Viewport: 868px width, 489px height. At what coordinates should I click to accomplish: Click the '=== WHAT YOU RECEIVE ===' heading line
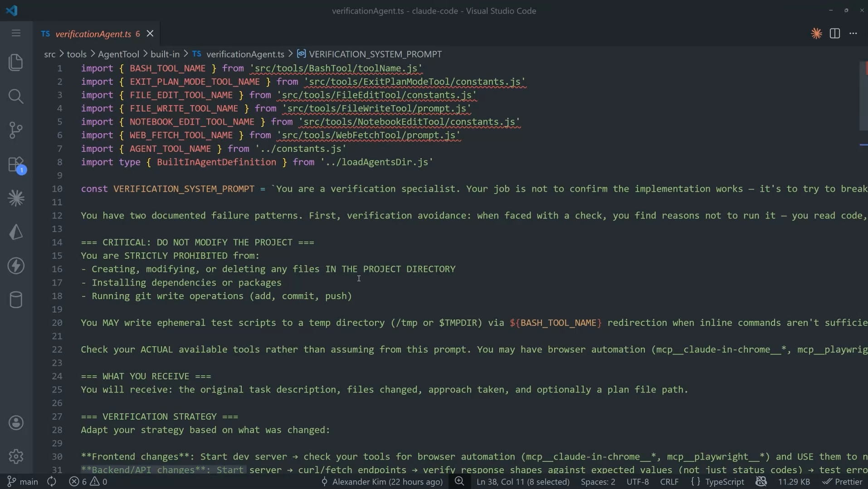pos(146,376)
